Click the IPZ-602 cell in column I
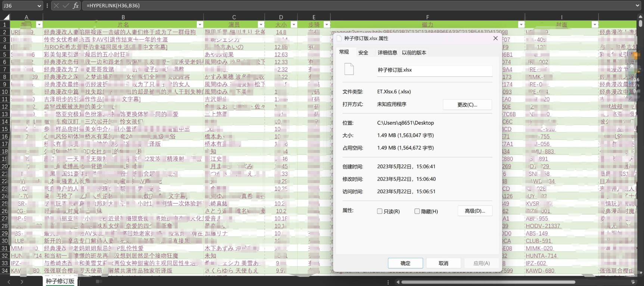644x286 pixels. [x=561, y=263]
